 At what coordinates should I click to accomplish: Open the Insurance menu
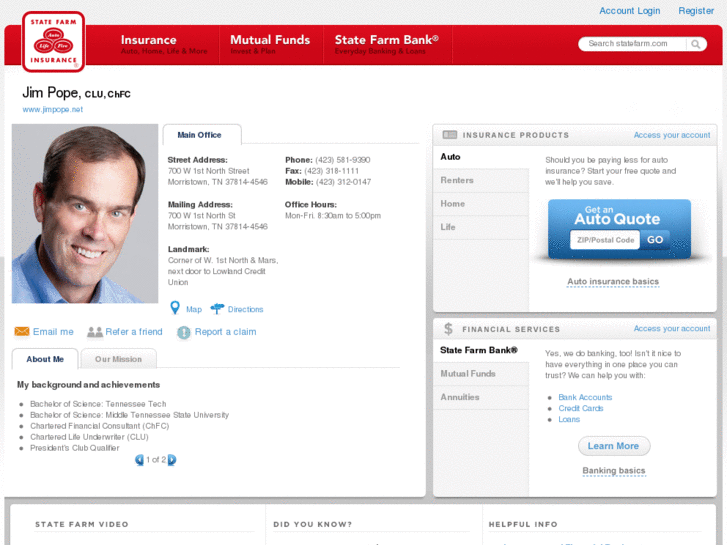tap(164, 45)
